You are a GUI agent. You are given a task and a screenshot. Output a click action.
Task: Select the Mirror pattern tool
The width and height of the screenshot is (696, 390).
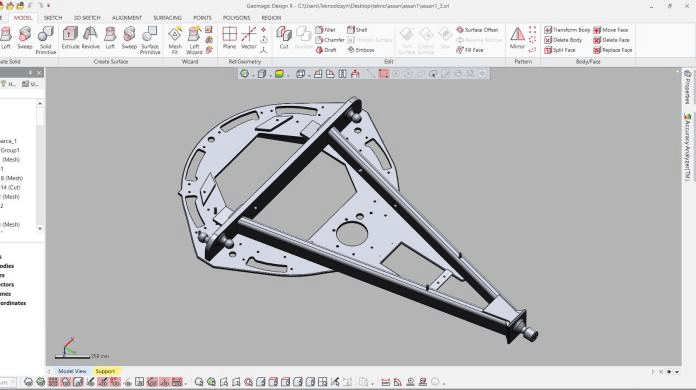[x=517, y=38]
